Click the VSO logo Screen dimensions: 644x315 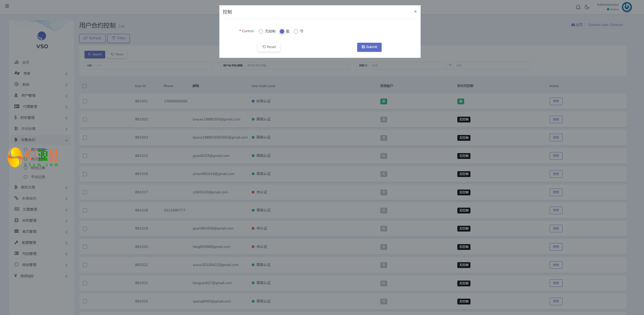point(42,36)
